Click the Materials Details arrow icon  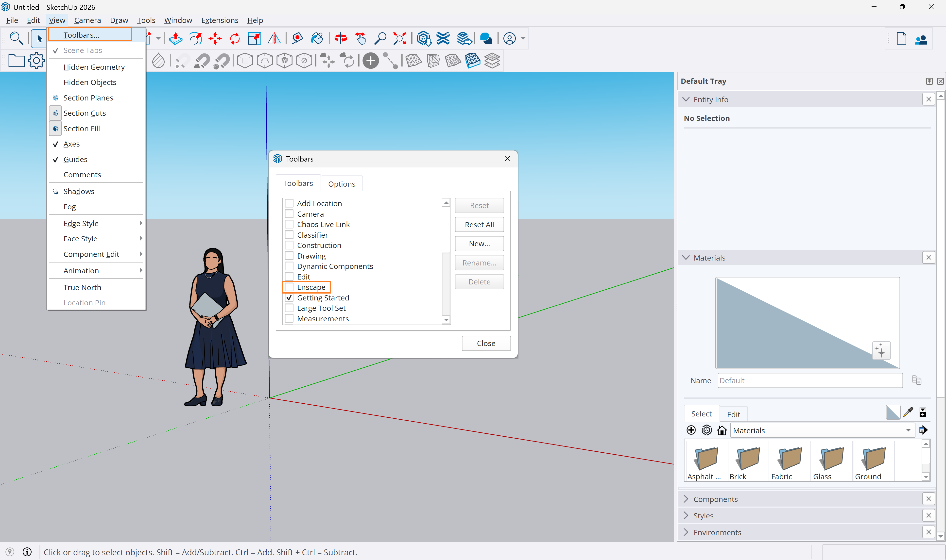(923, 430)
